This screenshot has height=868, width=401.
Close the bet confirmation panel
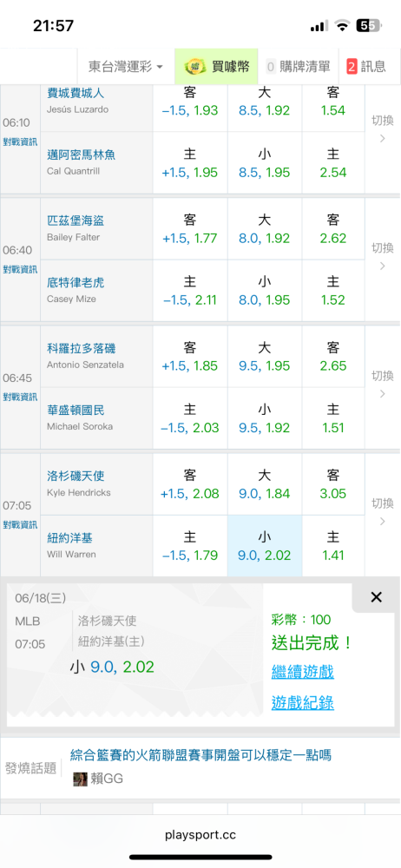(376, 597)
